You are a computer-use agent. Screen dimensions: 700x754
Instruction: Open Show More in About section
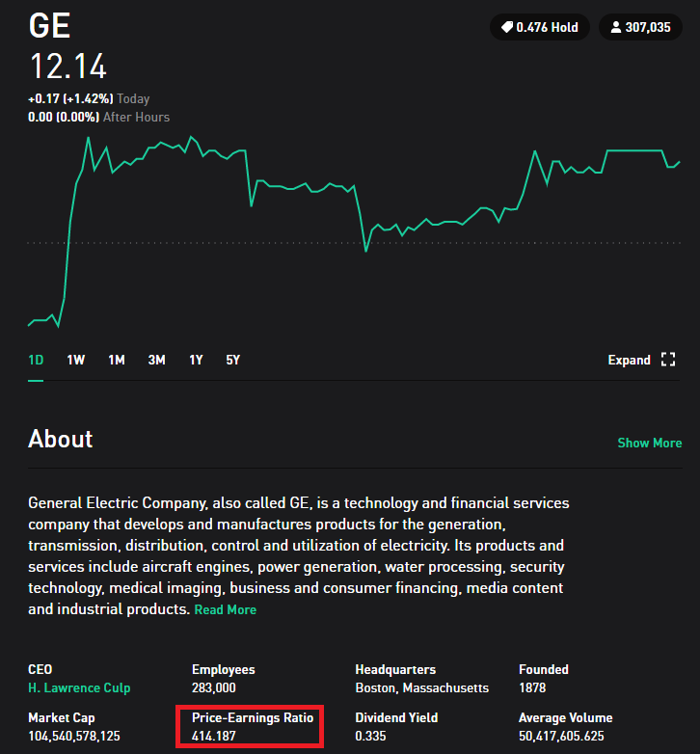[650, 443]
